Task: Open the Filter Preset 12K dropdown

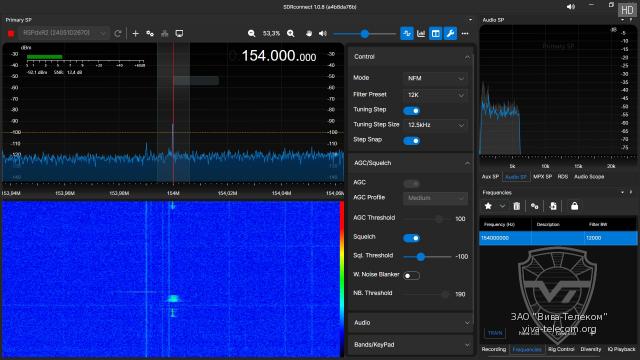Action: coord(436,95)
